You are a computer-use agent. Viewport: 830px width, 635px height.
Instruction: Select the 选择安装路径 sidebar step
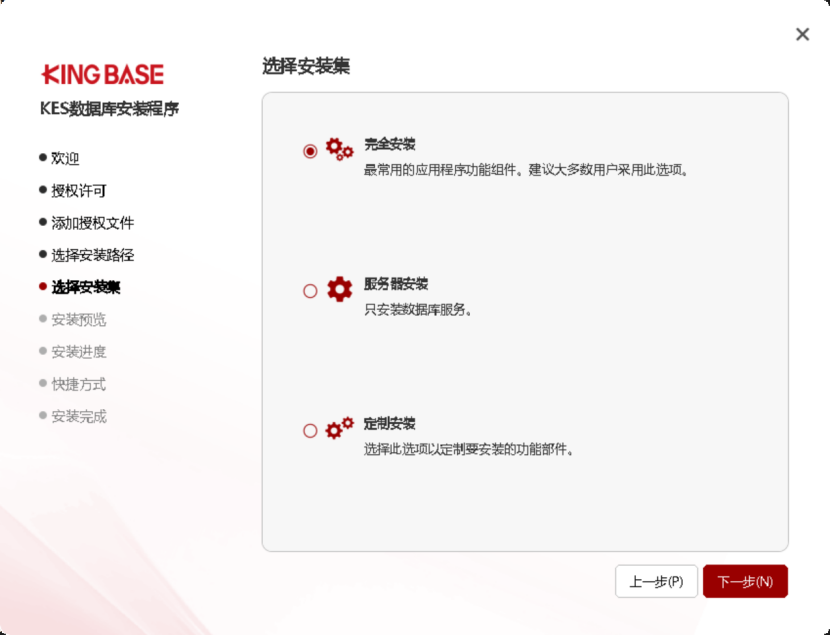pyautogui.click(x=92, y=255)
